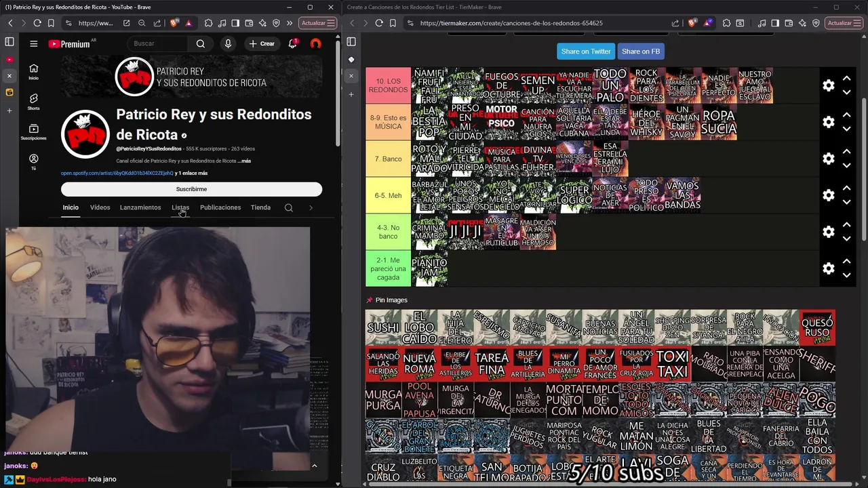Select TOXI TAXI song tile
Screen dimensions: 868x488
[672, 364]
